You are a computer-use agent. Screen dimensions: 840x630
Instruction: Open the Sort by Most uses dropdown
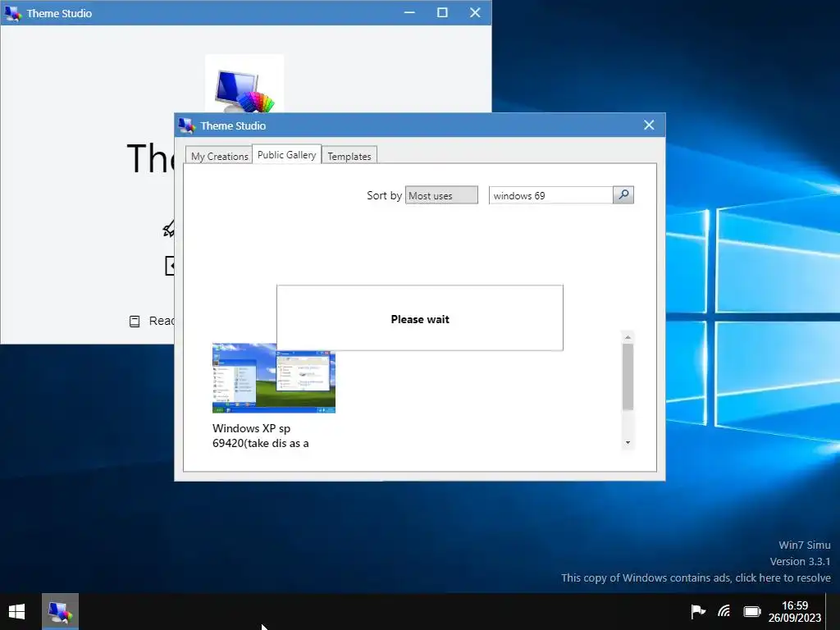pos(441,195)
